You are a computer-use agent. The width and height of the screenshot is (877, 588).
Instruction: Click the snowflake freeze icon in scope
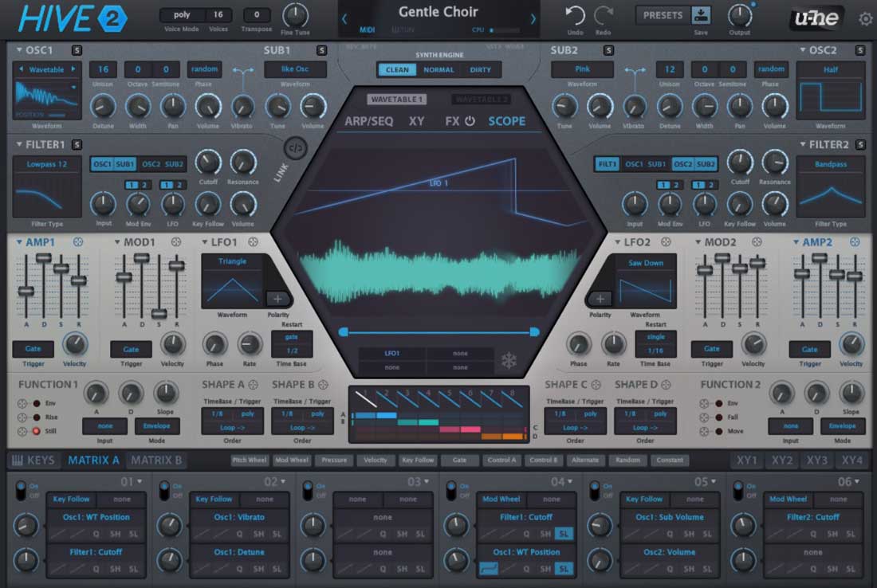tap(508, 361)
